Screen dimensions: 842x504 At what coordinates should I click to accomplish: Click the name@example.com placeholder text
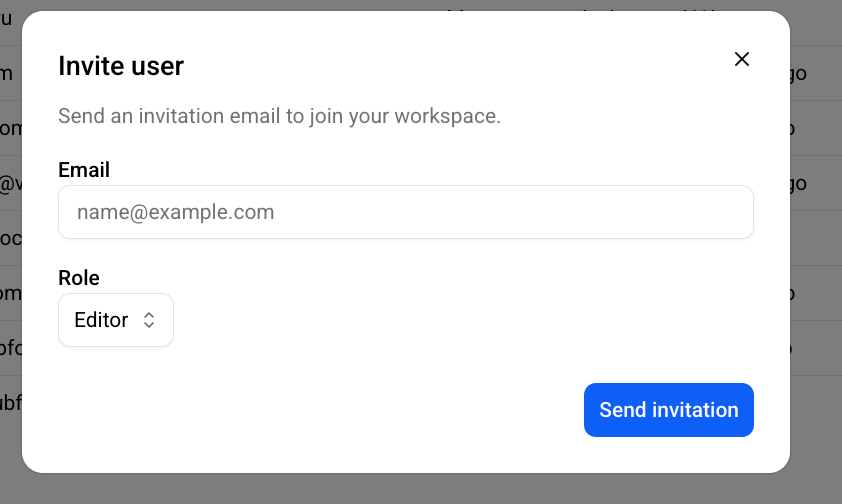tap(176, 212)
